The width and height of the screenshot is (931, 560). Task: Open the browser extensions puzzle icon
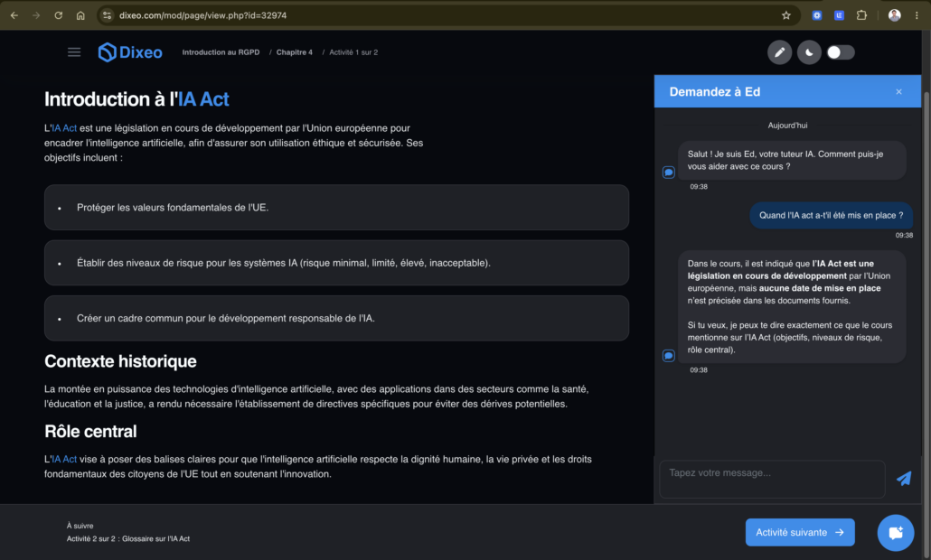coord(861,15)
